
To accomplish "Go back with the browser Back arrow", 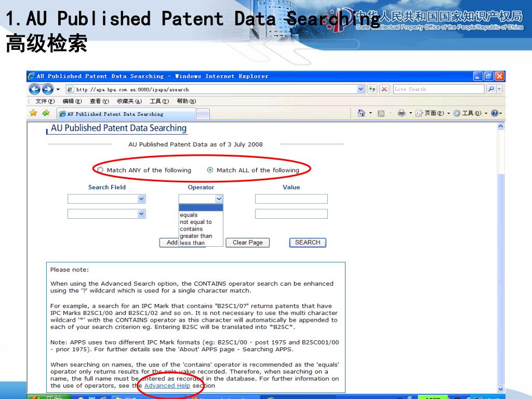I will pyautogui.click(x=35, y=89).
